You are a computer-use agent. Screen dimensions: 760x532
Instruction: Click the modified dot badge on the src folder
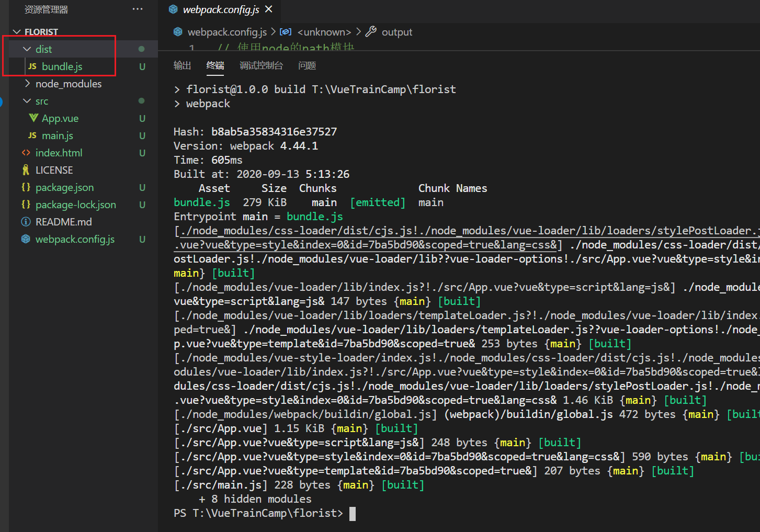(x=141, y=101)
